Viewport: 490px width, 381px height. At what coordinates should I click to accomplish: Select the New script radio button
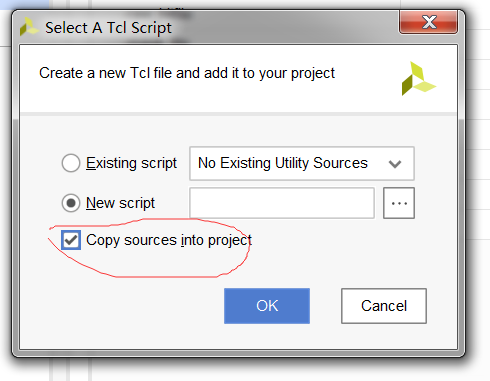71,203
